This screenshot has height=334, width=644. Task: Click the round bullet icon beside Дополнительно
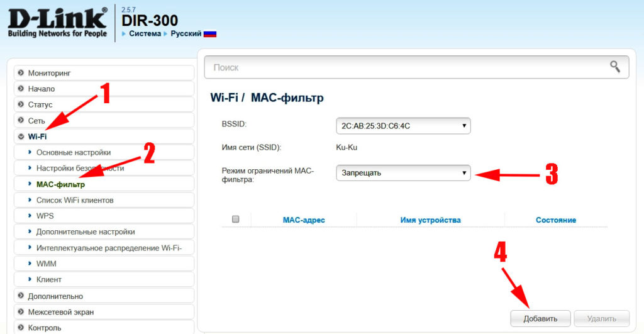(21, 296)
